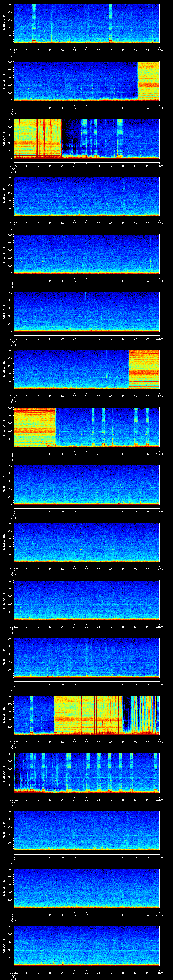Click the 30-second tick label under 13:16:00 panel

(87, 166)
